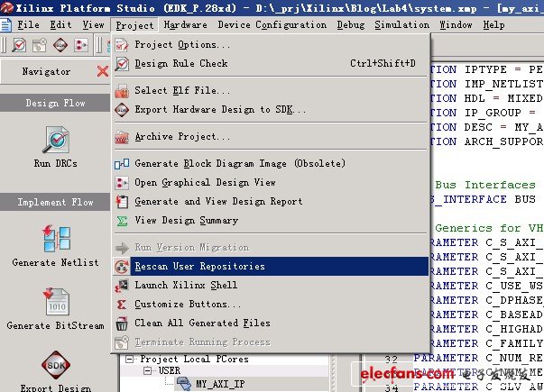Click the Clean All Generated Files trash icon

(122, 324)
